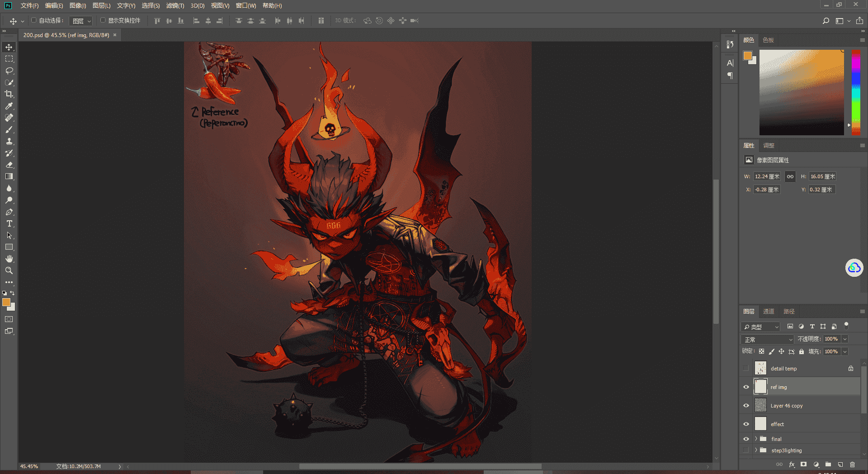Viewport: 868px width, 474px height.
Task: Expand the step3lighting layer group
Action: (756, 450)
